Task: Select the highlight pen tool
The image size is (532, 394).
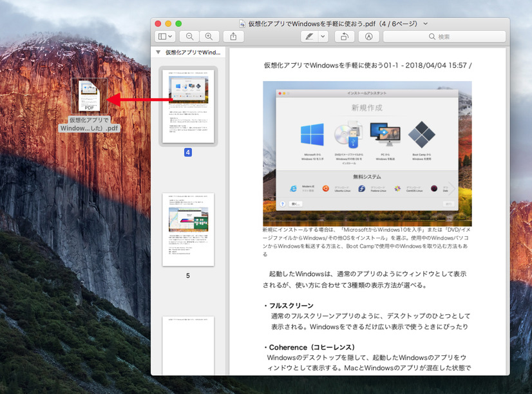Action: (309, 37)
